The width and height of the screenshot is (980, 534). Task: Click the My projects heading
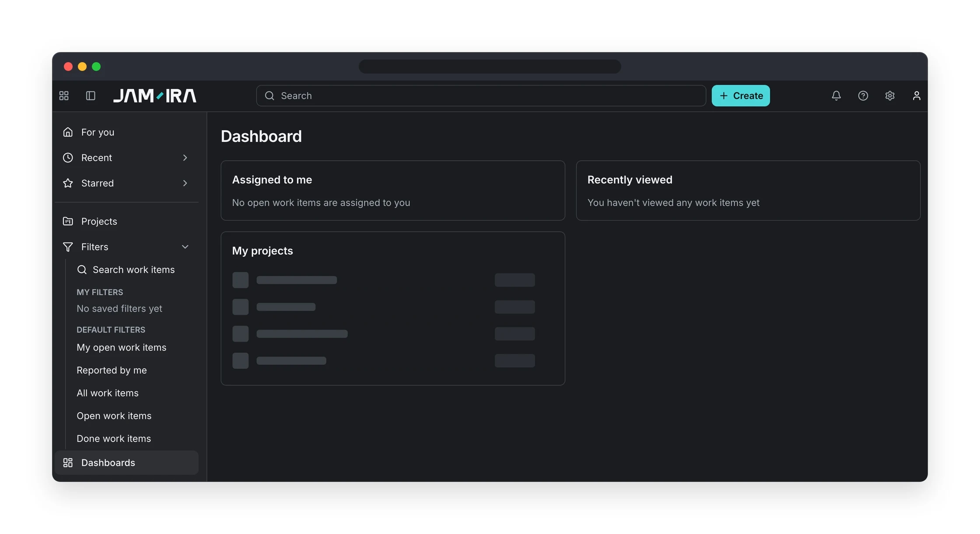262,251
